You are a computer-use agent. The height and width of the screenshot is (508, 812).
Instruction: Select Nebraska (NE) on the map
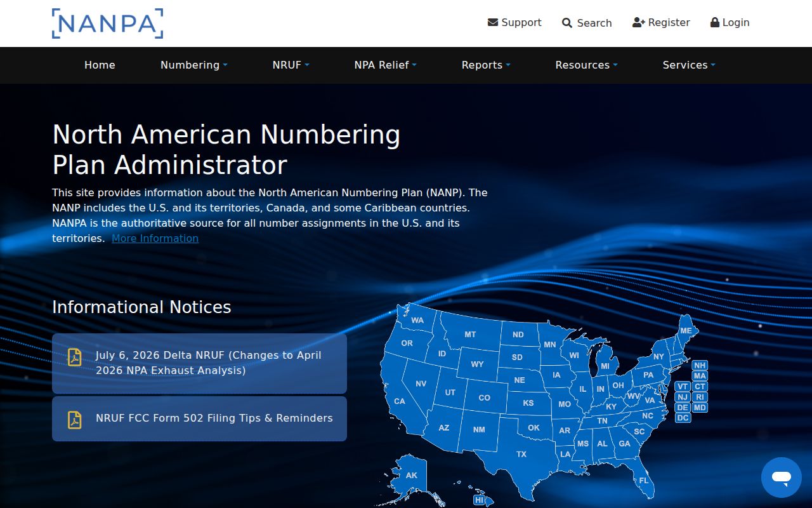(x=520, y=380)
